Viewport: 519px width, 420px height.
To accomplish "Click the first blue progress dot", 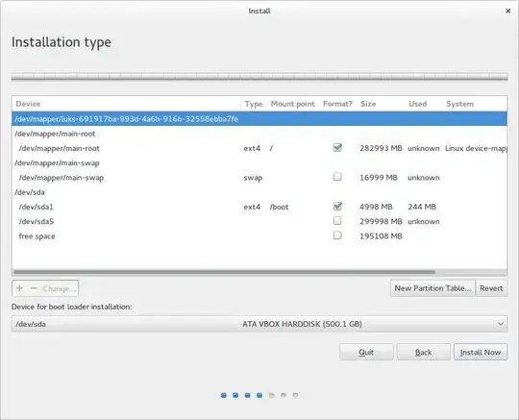I will click(224, 395).
